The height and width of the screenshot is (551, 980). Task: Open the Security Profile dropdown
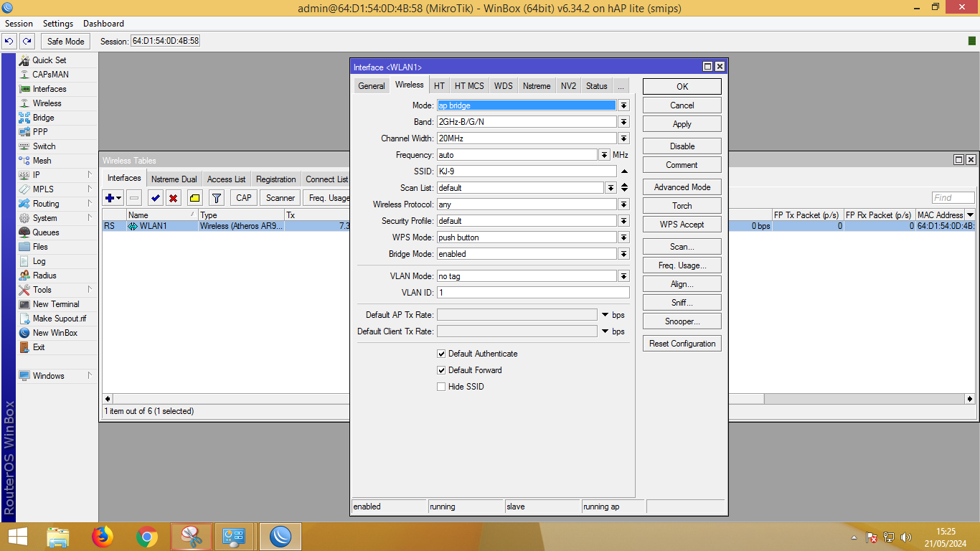pyautogui.click(x=623, y=221)
